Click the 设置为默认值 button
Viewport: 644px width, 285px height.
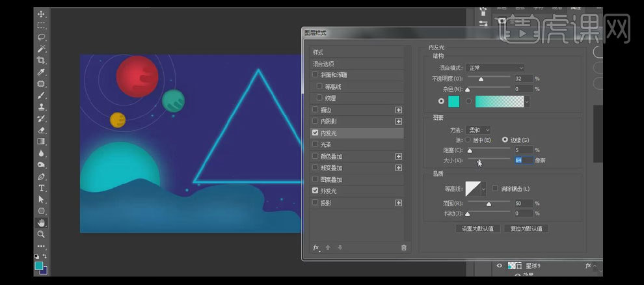click(477, 229)
